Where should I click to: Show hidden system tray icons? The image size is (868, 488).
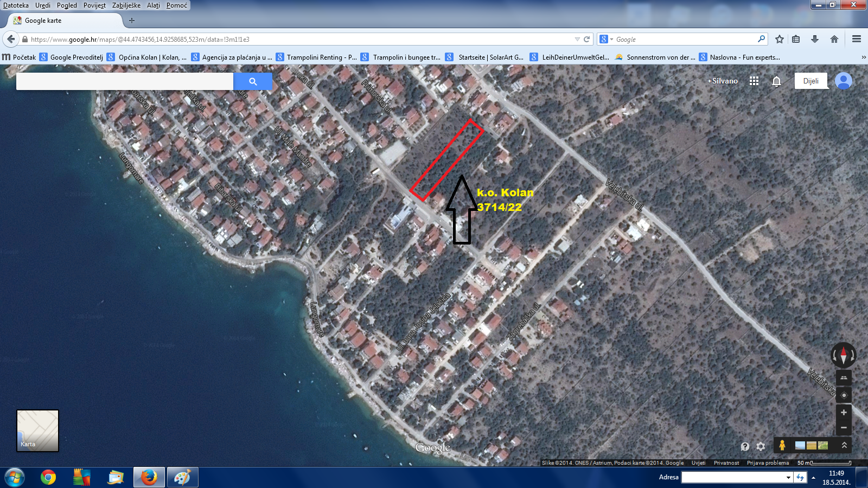point(813,478)
